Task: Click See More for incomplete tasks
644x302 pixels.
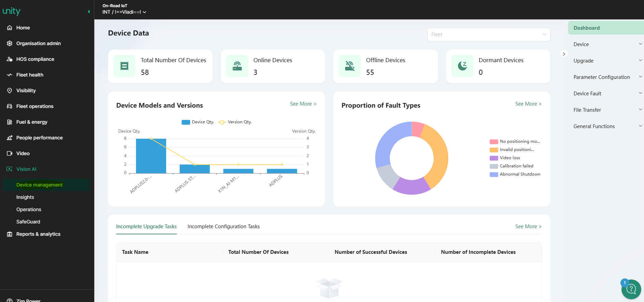Action: (528, 226)
